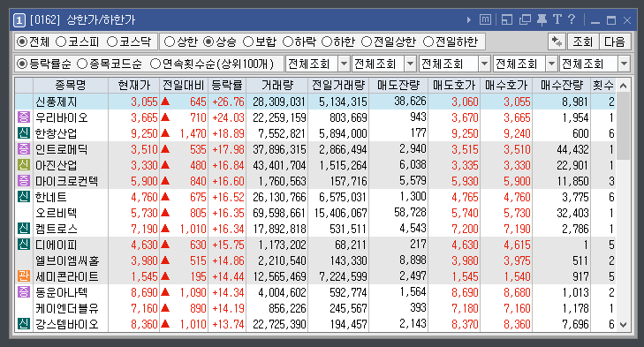Click the 신 badge beside 디에이피

[x=24, y=245]
